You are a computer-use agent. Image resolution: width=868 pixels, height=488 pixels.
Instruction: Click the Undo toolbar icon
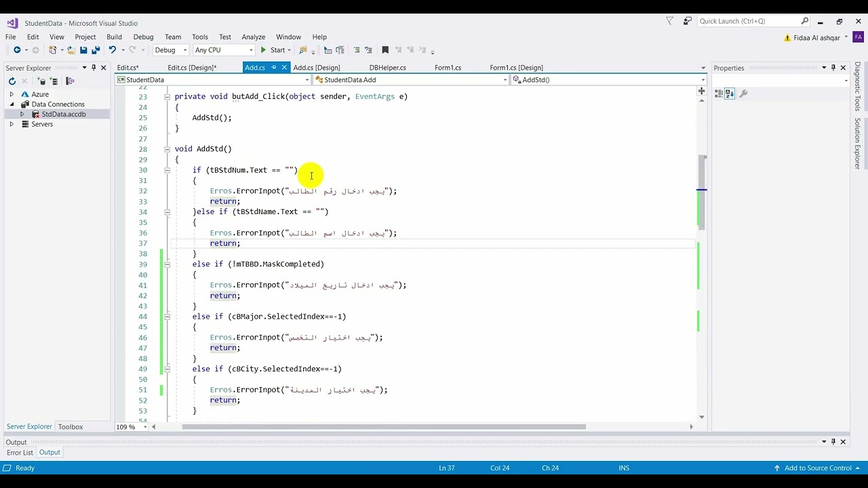(x=112, y=50)
